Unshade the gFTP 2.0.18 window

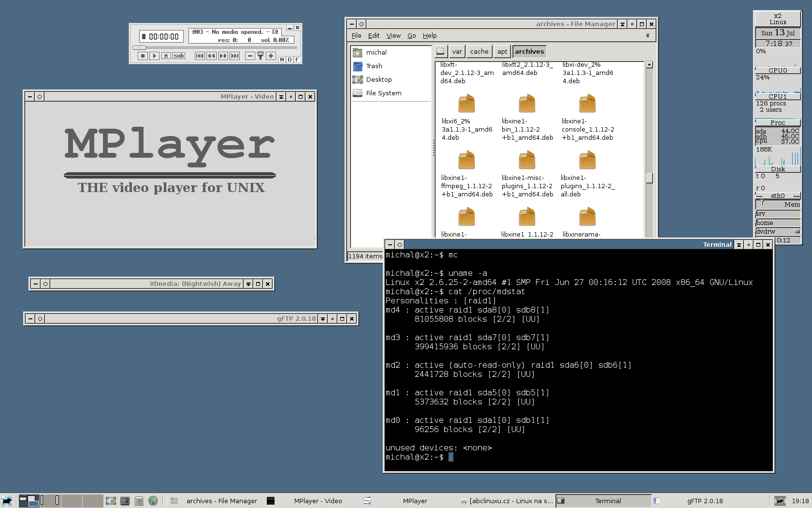pos(323,319)
